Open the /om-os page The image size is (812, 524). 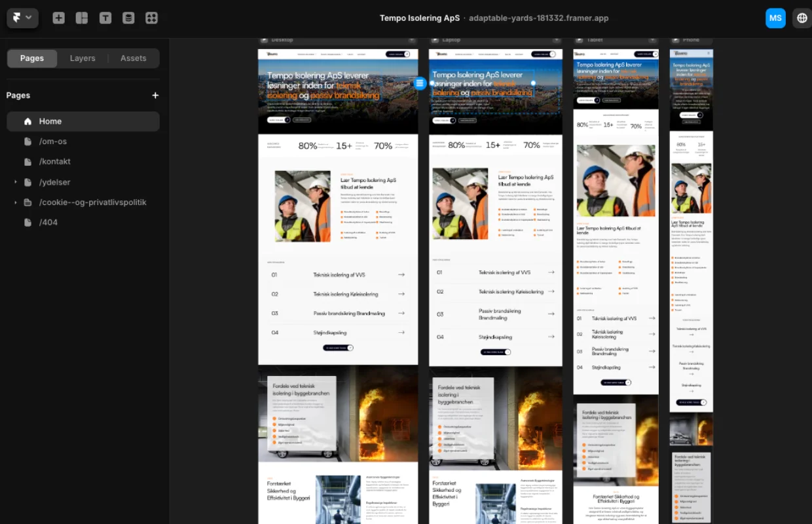tap(83, 141)
